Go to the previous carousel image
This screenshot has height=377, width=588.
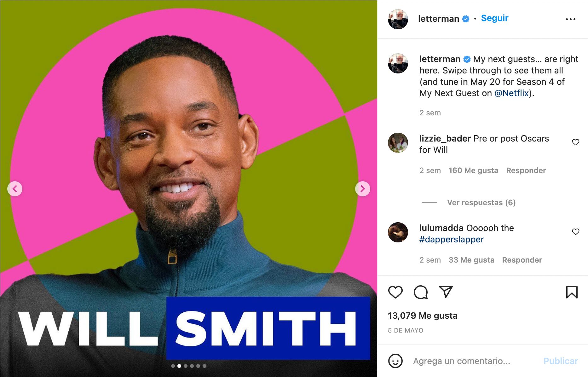15,189
